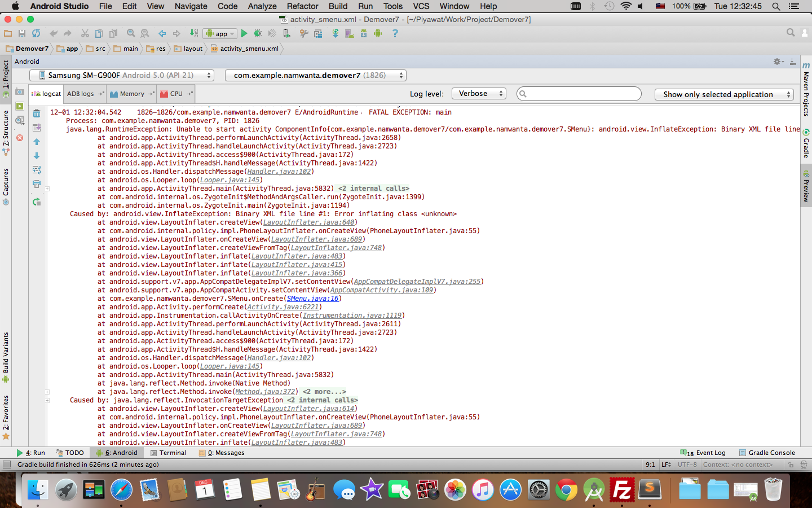Open Android panel settings gear dropdown
Image resolution: width=812 pixels, height=508 pixels.
(778, 62)
